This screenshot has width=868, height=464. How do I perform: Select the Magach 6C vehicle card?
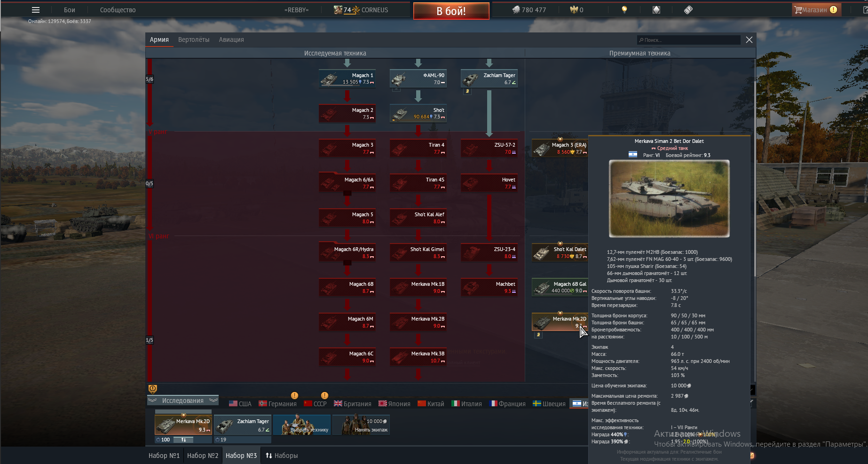[x=347, y=357]
